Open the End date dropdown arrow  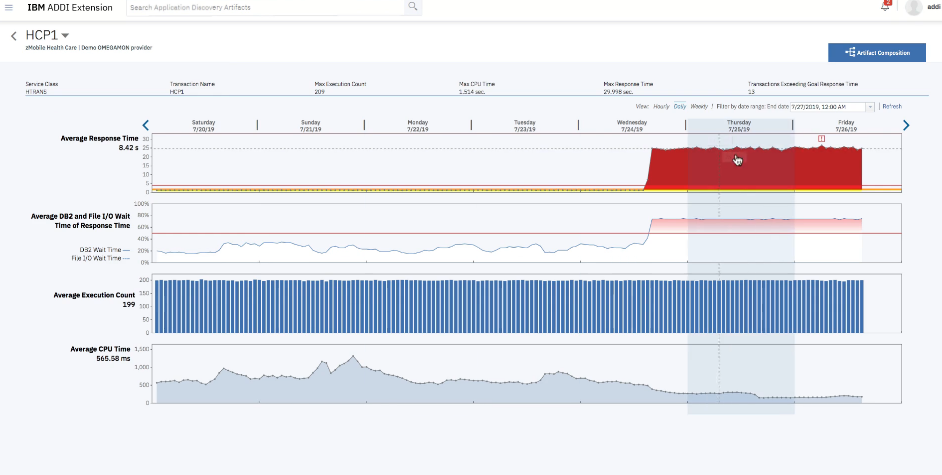click(x=870, y=106)
